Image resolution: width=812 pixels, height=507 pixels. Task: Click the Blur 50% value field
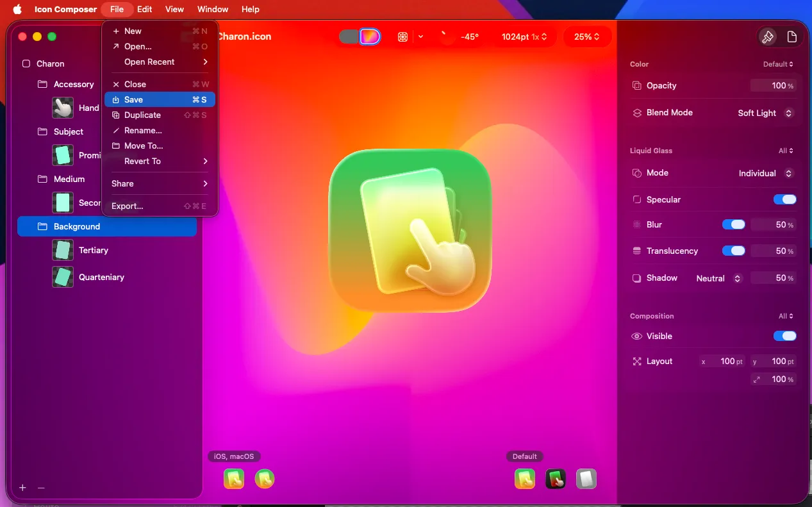pos(774,224)
